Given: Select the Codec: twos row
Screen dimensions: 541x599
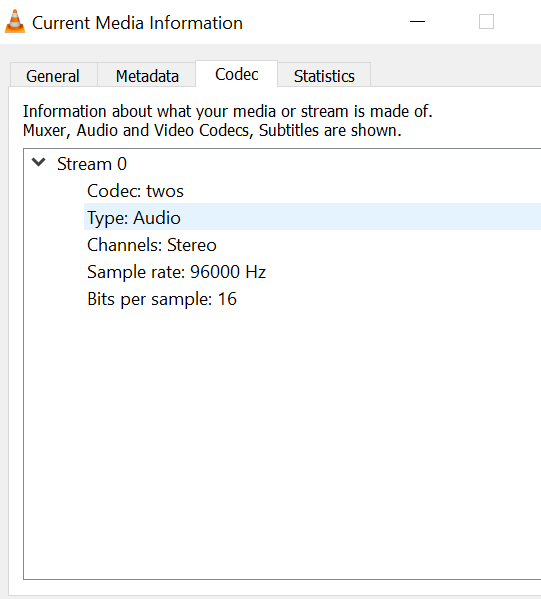Looking at the screenshot, I should [312, 190].
